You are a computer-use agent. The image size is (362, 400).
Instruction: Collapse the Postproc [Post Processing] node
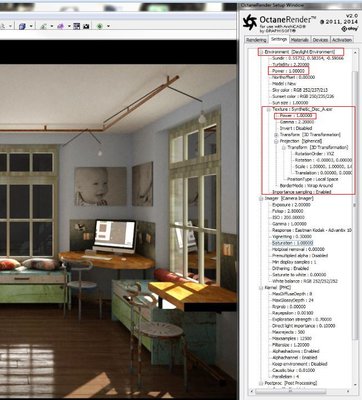tap(262, 383)
